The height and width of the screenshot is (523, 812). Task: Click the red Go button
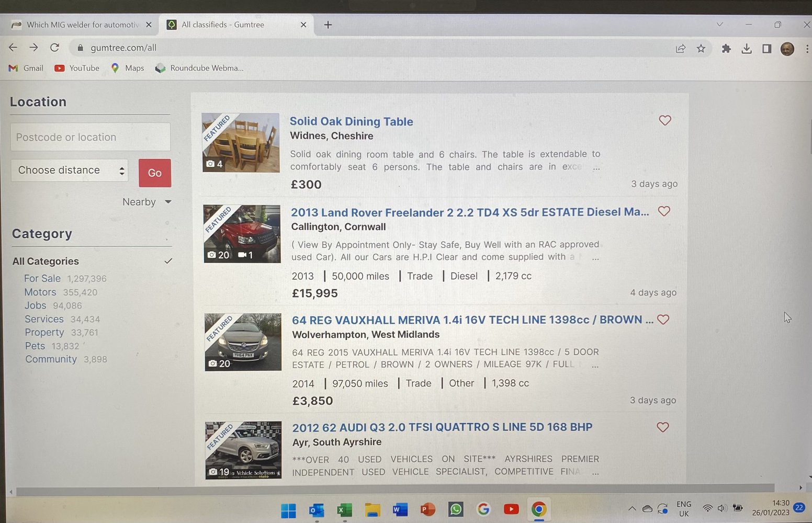pos(155,173)
